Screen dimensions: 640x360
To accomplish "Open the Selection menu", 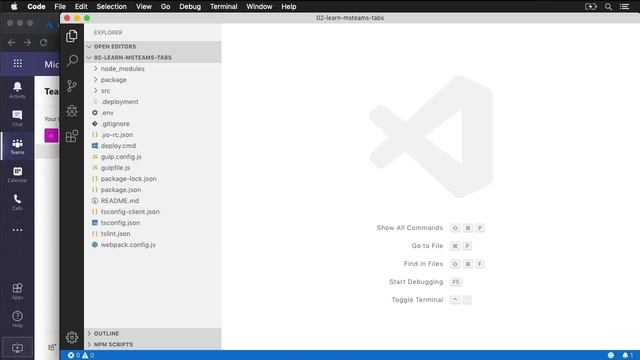I will [111, 7].
